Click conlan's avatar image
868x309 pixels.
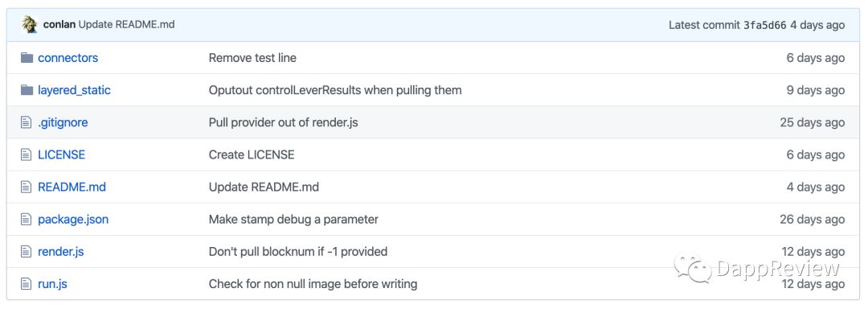tap(30, 24)
